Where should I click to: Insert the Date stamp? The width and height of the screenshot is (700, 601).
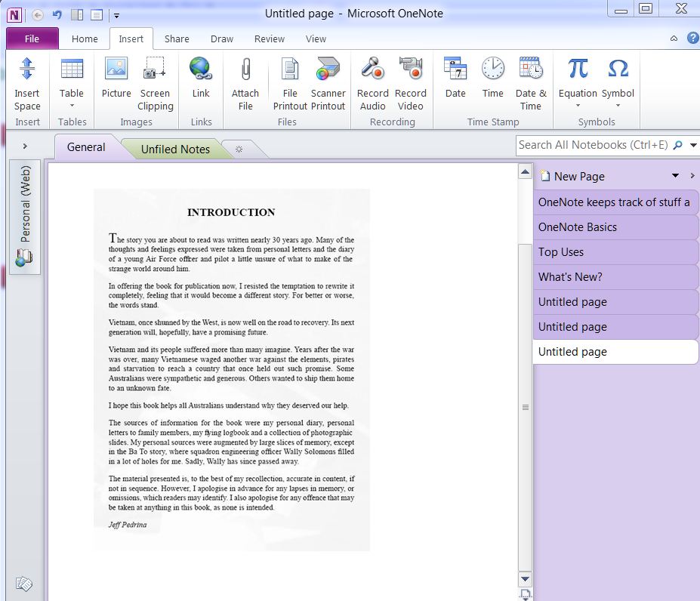(x=455, y=78)
